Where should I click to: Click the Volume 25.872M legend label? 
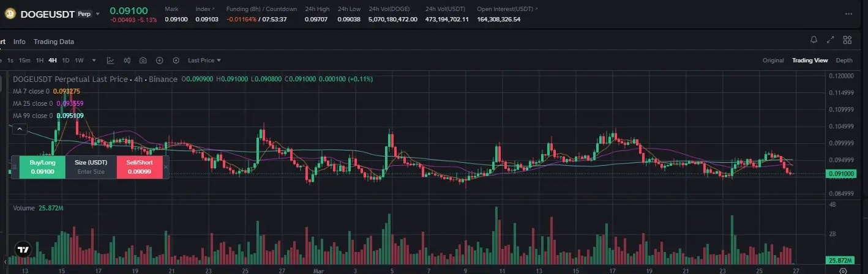[39, 209]
